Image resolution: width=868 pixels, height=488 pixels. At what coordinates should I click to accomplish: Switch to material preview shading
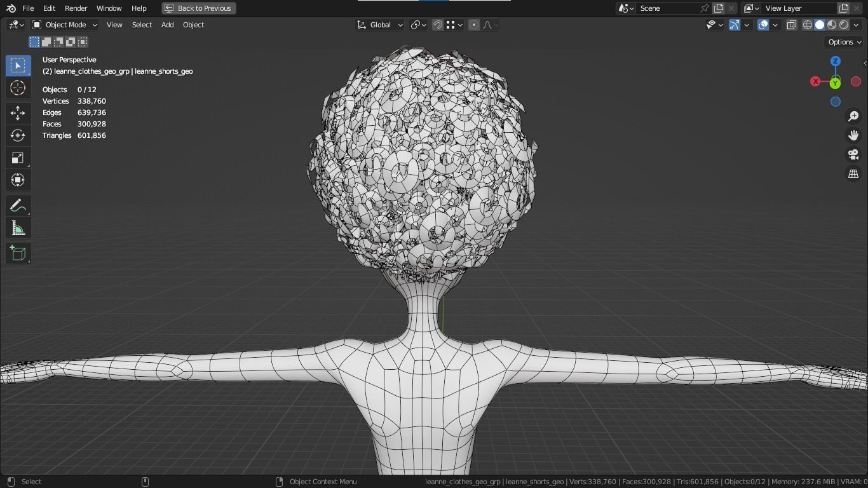pyautogui.click(x=832, y=25)
